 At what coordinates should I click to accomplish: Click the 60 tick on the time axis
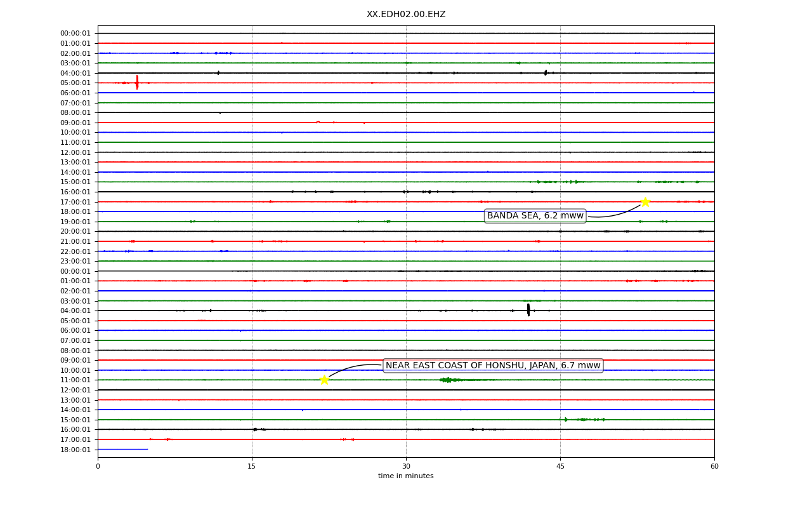coord(714,467)
